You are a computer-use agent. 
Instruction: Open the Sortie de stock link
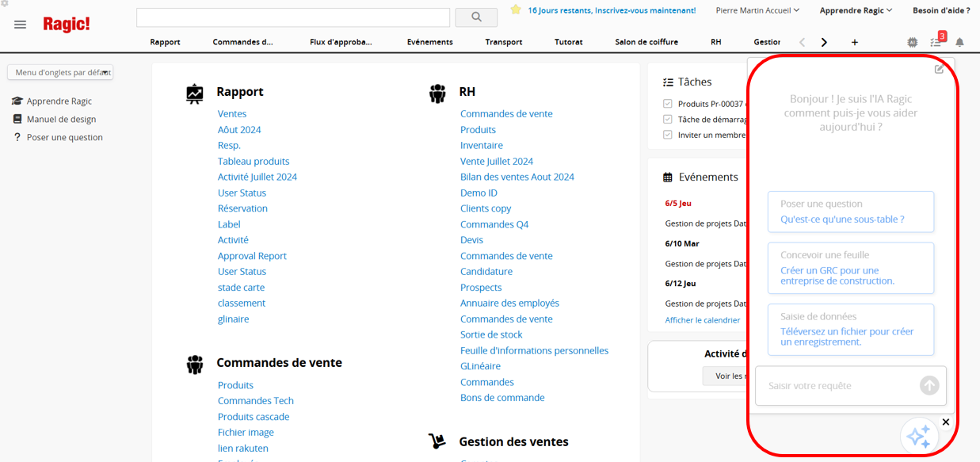(x=491, y=335)
